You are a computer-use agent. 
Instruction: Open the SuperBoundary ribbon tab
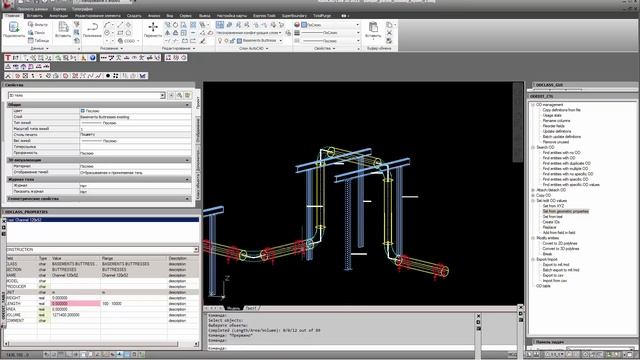coord(294,16)
